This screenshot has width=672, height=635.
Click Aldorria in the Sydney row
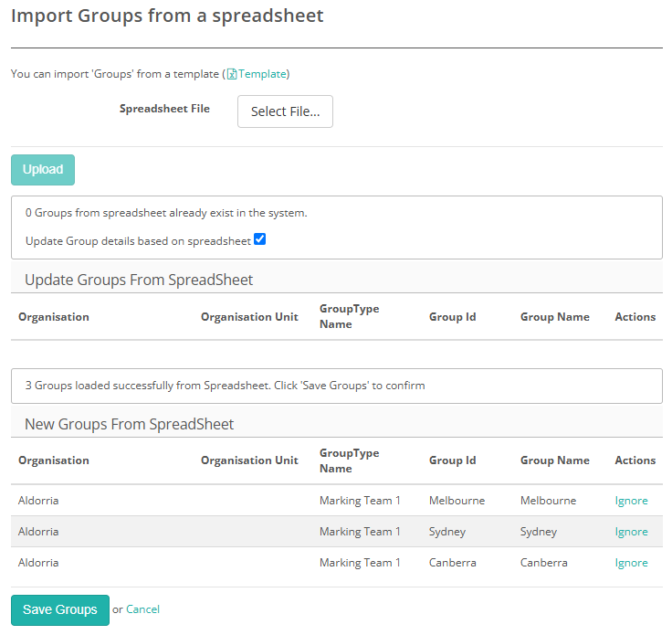coord(38,532)
